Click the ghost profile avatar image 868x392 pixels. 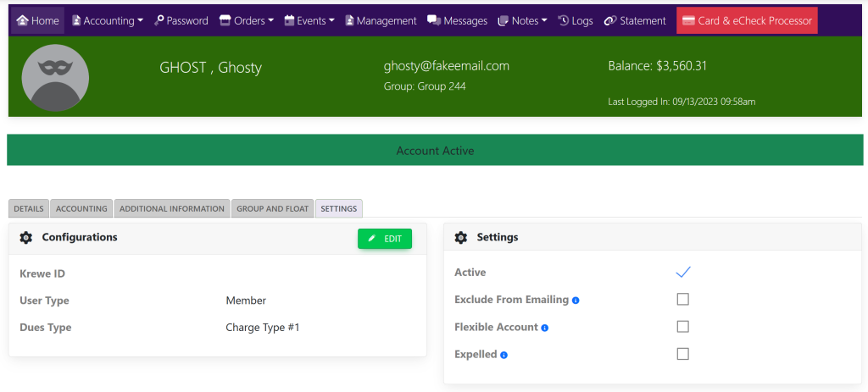pos(55,77)
